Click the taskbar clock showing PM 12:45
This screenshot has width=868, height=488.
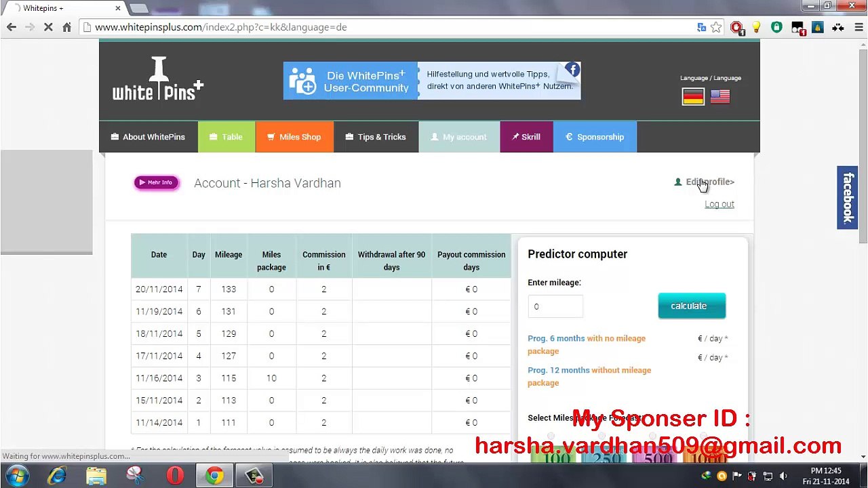coord(826,476)
